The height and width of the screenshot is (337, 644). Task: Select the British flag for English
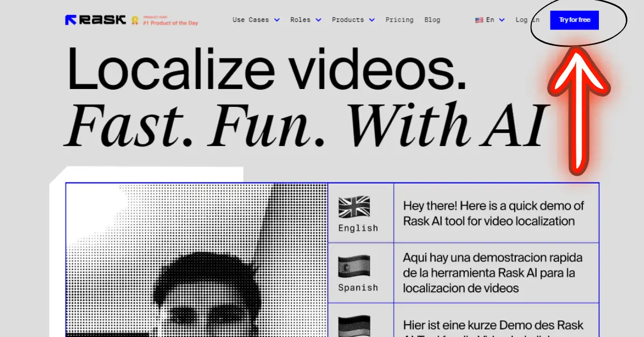tap(354, 207)
